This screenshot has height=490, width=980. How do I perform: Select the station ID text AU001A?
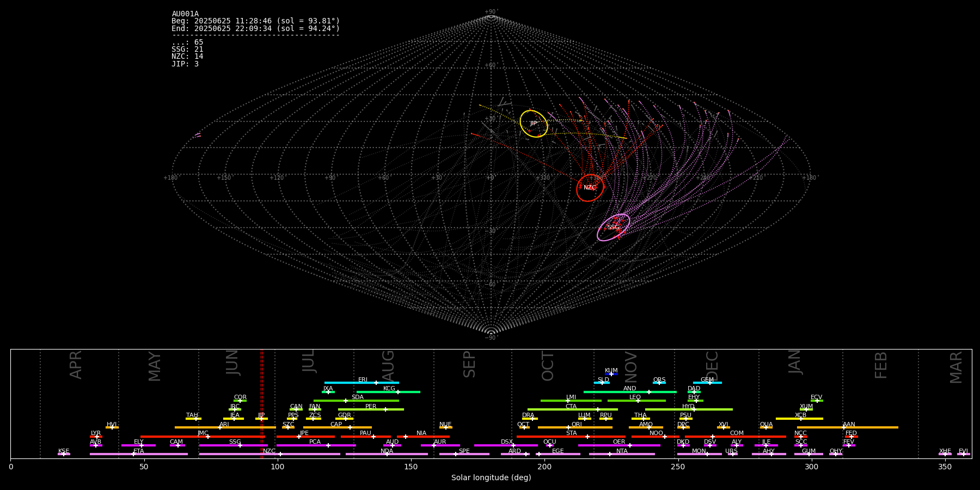point(185,14)
